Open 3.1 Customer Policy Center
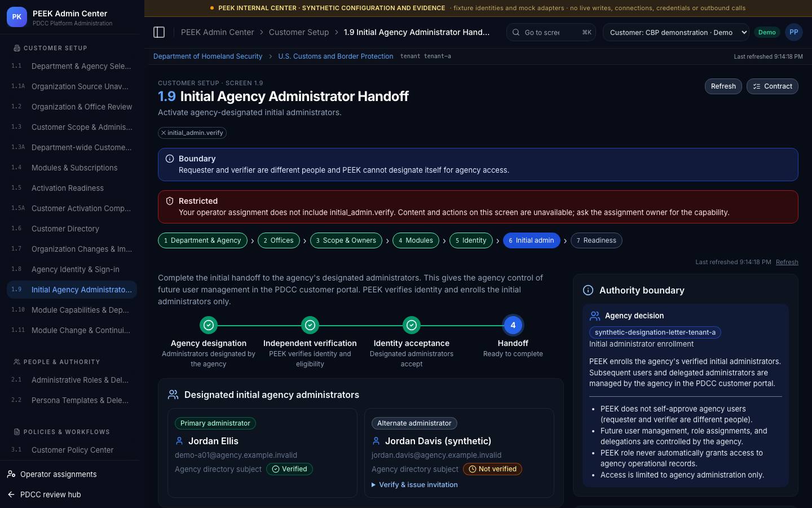The width and height of the screenshot is (812, 508). click(72, 450)
